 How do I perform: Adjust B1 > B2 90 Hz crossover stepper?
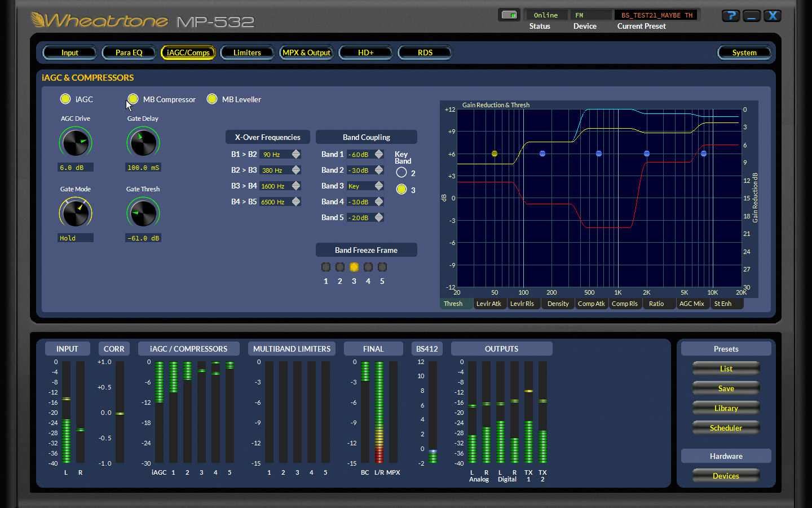[296, 154]
